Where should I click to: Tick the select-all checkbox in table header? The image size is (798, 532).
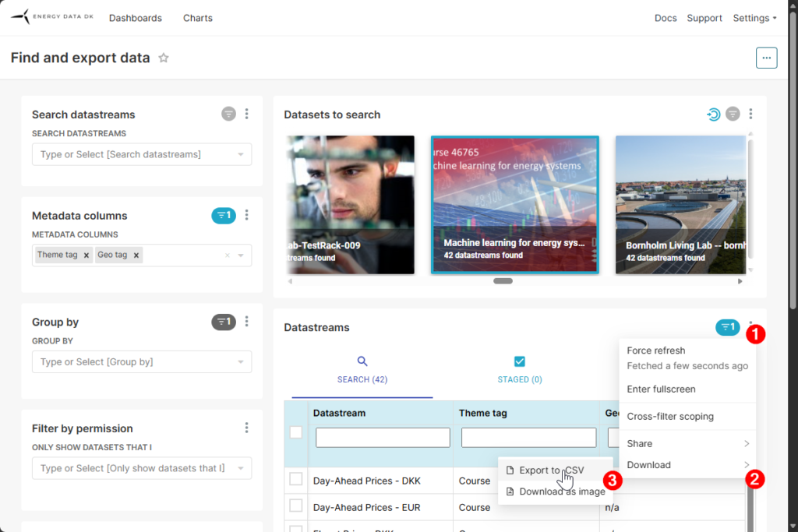[x=295, y=432]
